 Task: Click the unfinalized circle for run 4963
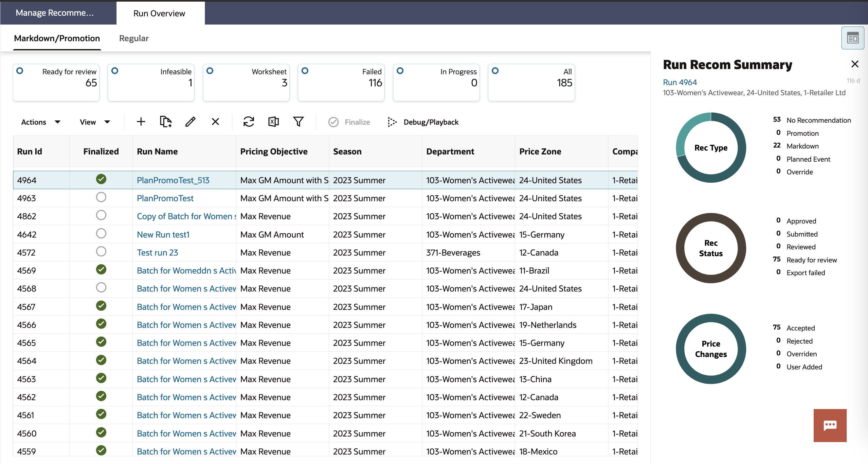tap(101, 197)
